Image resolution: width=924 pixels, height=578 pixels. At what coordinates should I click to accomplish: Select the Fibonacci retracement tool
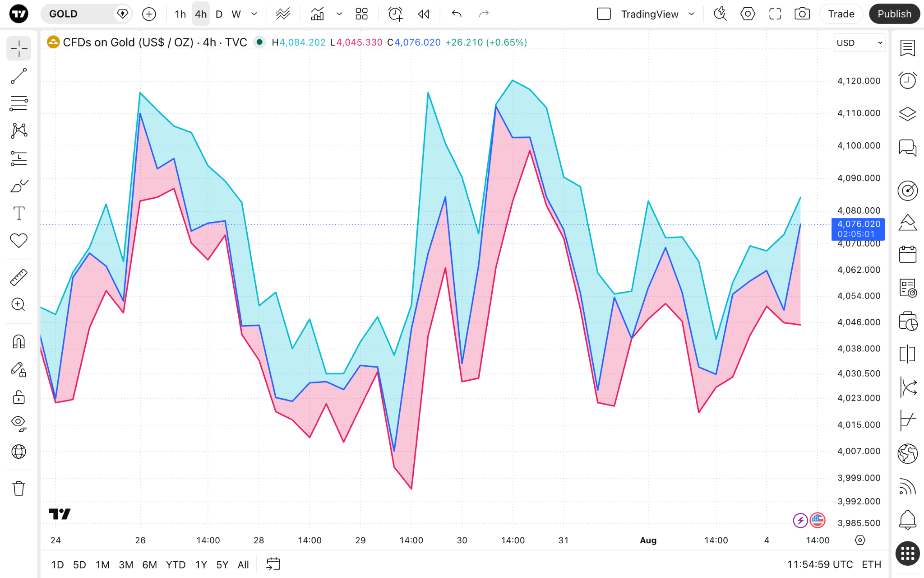click(18, 103)
